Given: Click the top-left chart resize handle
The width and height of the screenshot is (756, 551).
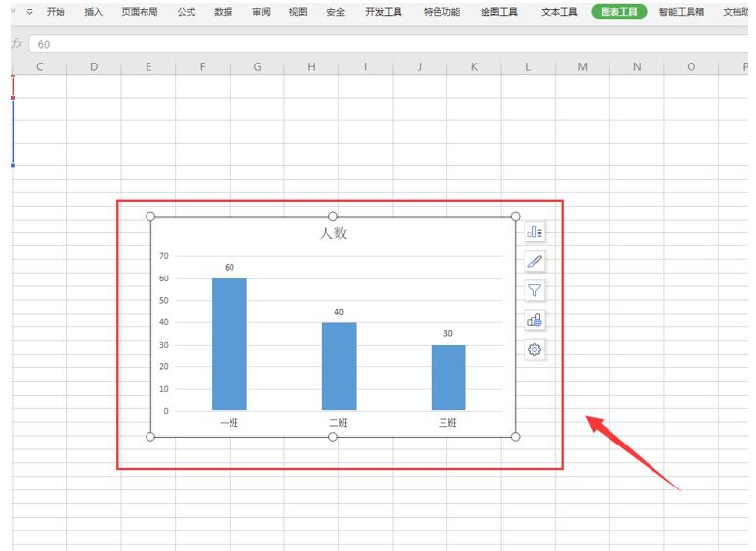Looking at the screenshot, I should [150, 217].
